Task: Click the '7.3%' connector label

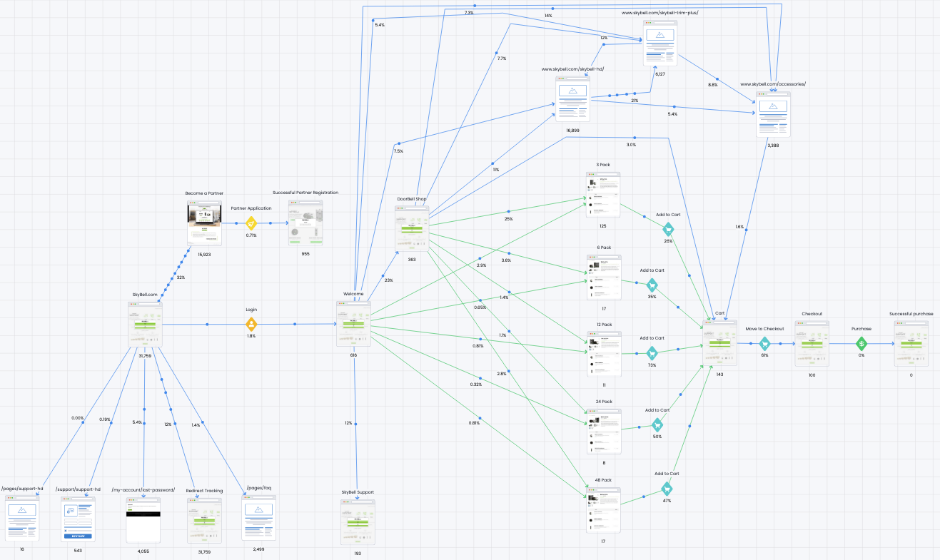Action: tap(469, 13)
